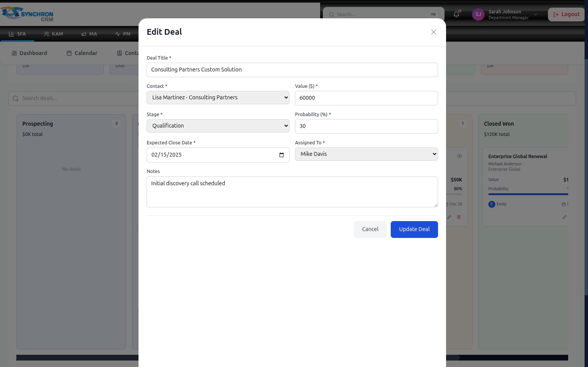
Task: Click the 80% probability value
Action: 458,189
